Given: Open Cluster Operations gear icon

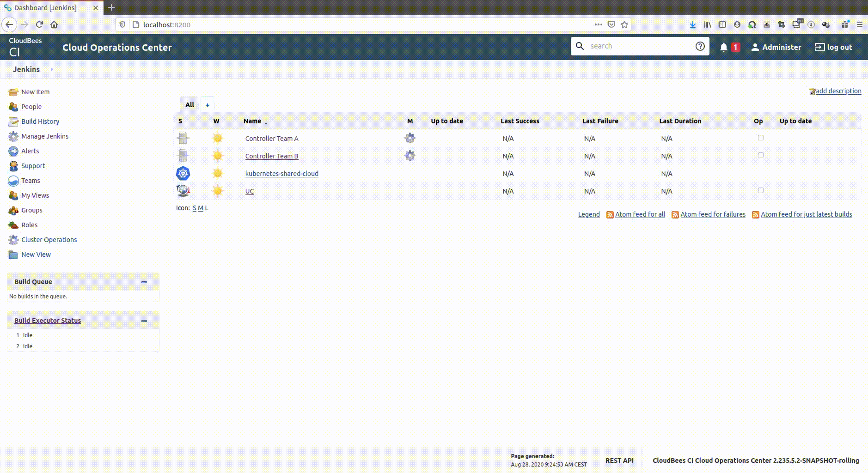Looking at the screenshot, I should pos(13,240).
